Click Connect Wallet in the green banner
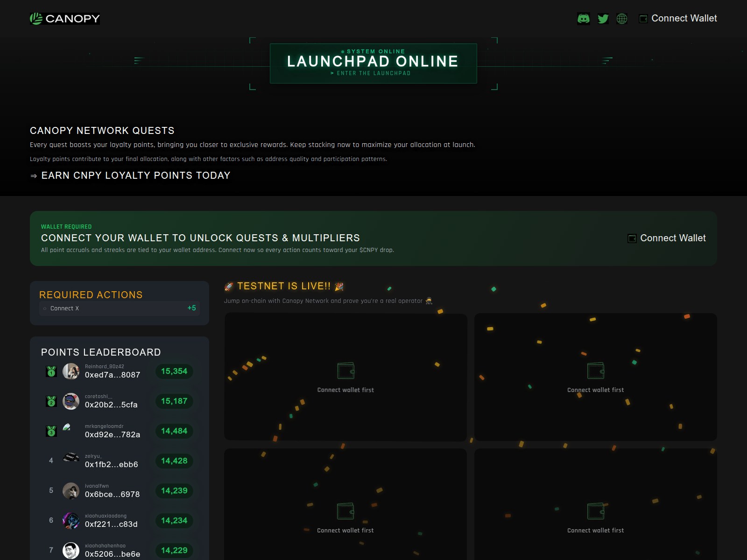The height and width of the screenshot is (560, 747). (667, 238)
